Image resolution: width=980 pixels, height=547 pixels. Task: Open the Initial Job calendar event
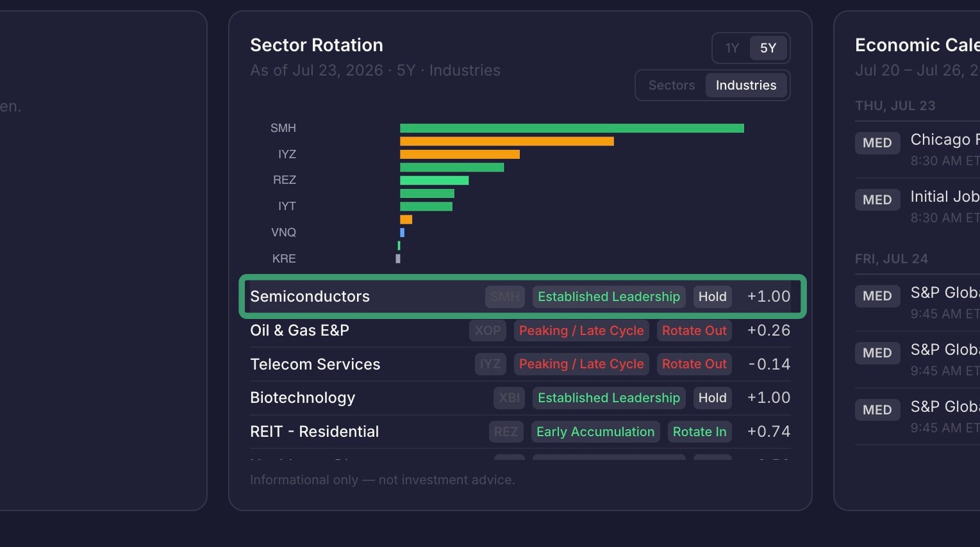917,206
